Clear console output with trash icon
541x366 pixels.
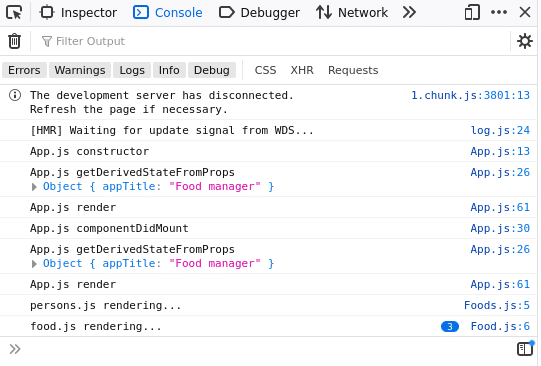tap(14, 41)
